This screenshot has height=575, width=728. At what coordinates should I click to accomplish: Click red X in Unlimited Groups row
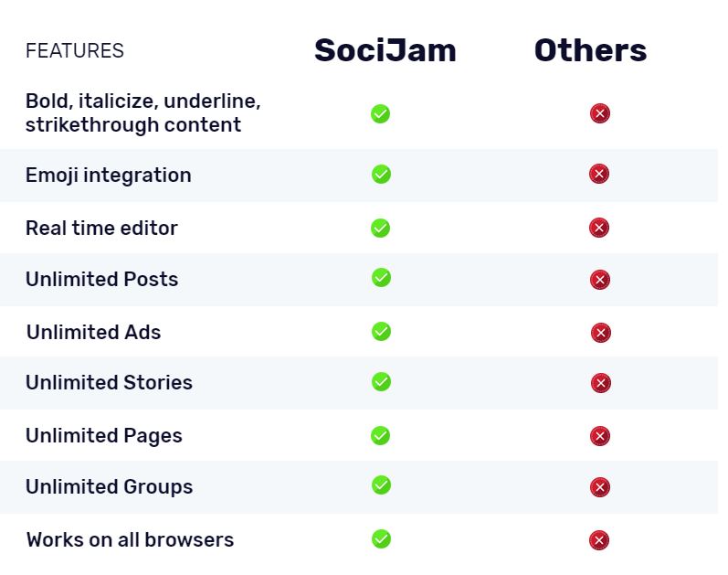tap(599, 487)
